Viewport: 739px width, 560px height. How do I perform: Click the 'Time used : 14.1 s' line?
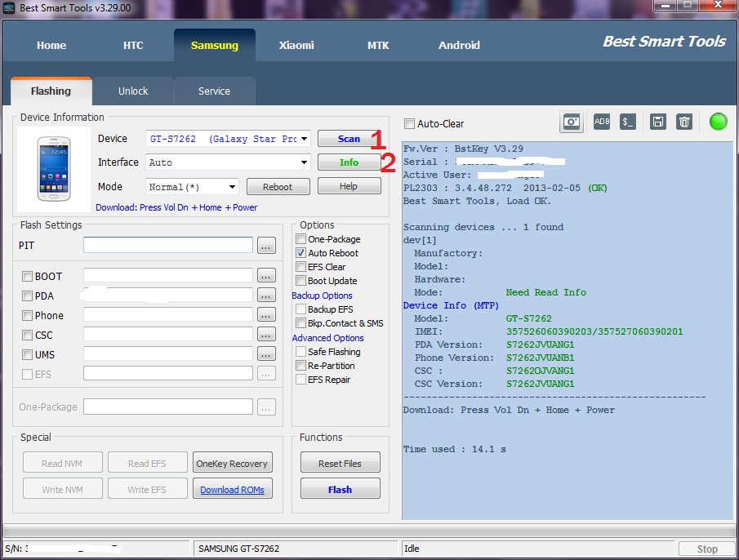454,449
